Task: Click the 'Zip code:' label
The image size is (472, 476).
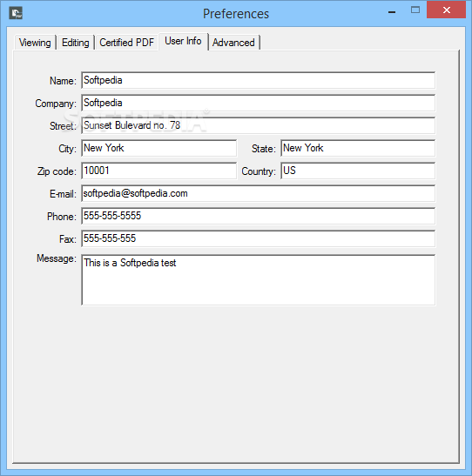Action: point(57,171)
